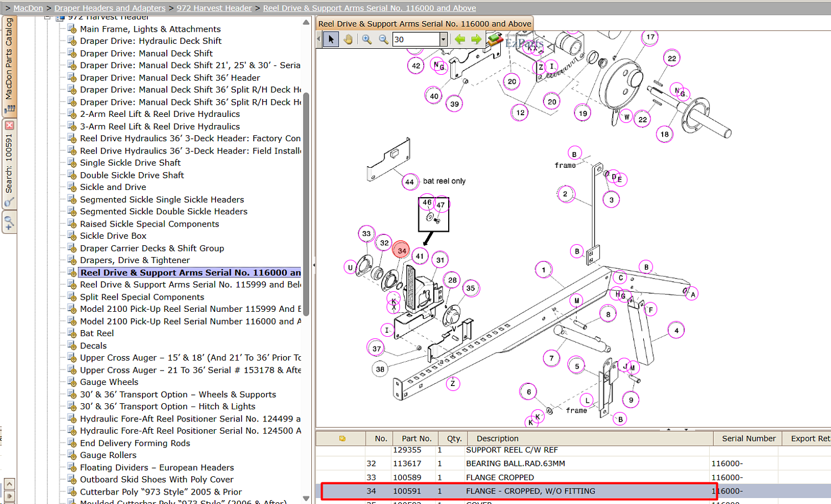Click the icon beside Split Reel Special Components
This screenshot has height=504, width=831.
(72, 297)
